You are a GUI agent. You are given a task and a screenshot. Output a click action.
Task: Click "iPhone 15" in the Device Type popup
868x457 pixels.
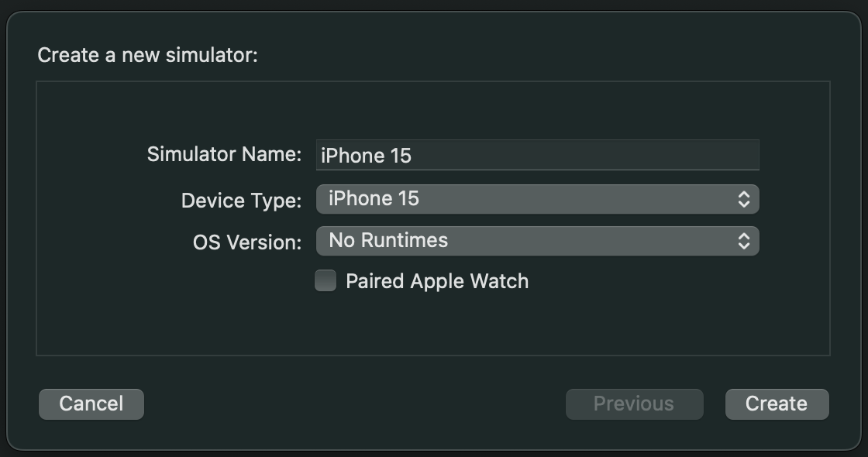click(x=374, y=198)
